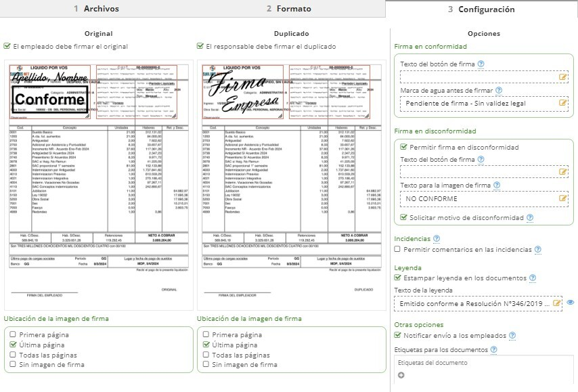Click the 'Otras opciones' section heading

click(419, 324)
